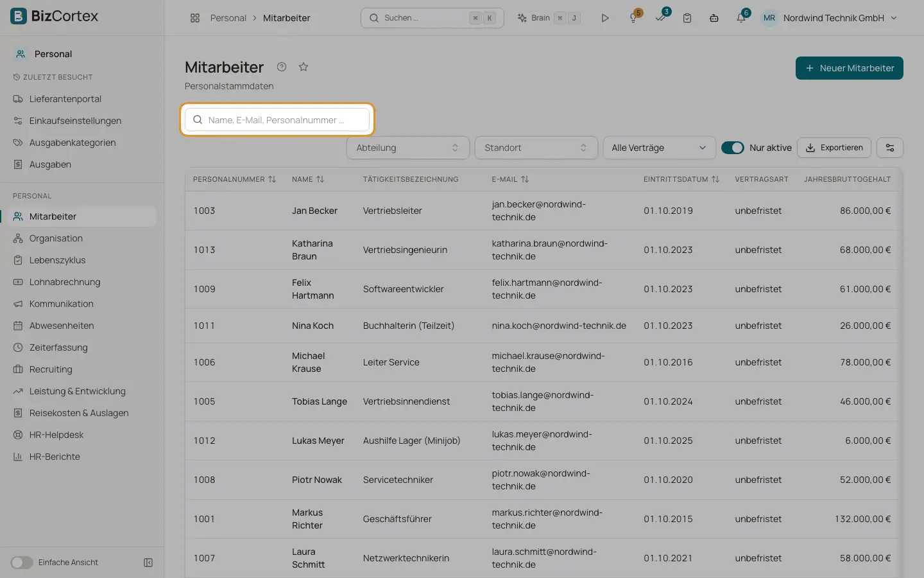Open the double-check tasks icon with badge 3
Viewport: 924px width, 578px height.
point(661,18)
